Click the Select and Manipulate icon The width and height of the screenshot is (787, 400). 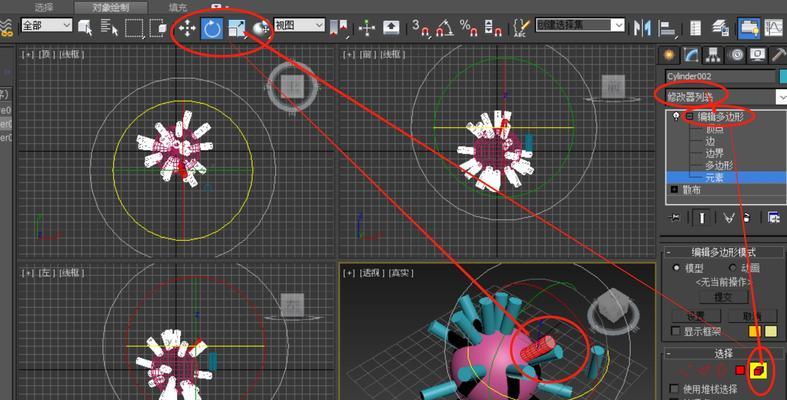367,28
